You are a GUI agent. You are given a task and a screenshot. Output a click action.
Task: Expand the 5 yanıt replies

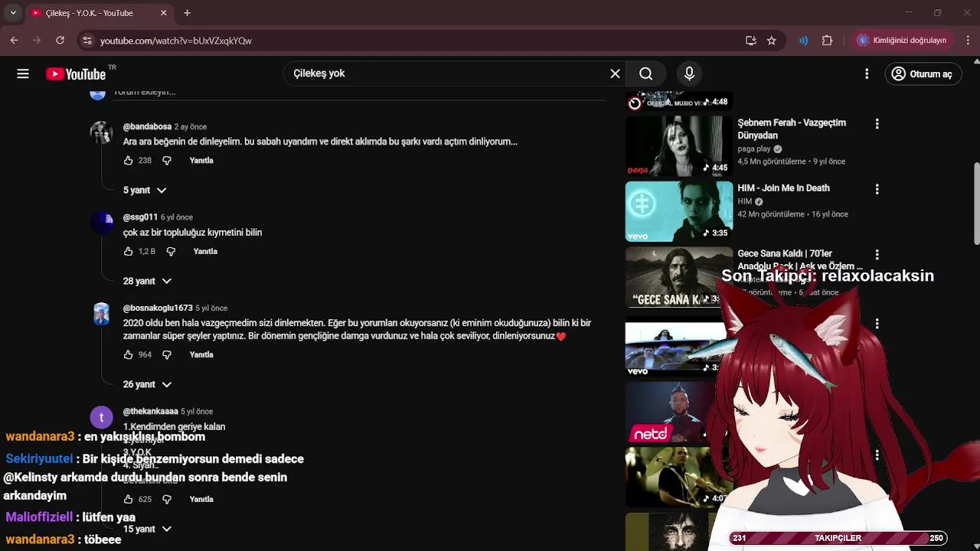pyautogui.click(x=145, y=190)
